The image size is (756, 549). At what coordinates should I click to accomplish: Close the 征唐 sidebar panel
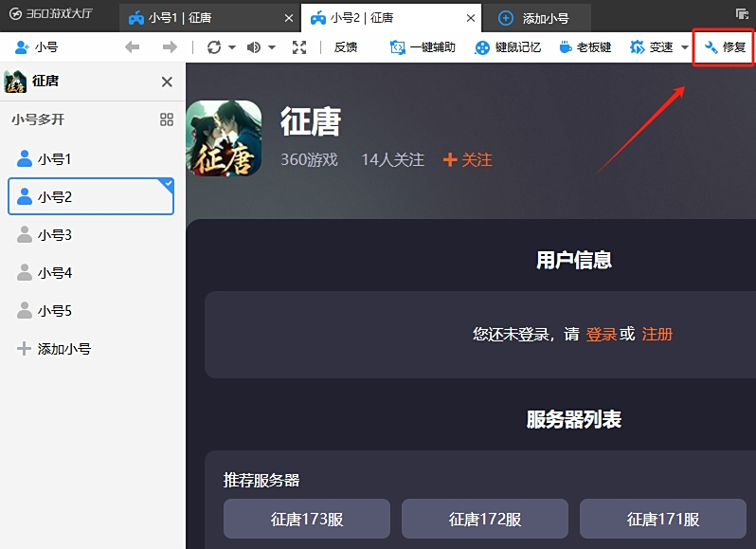point(168,82)
